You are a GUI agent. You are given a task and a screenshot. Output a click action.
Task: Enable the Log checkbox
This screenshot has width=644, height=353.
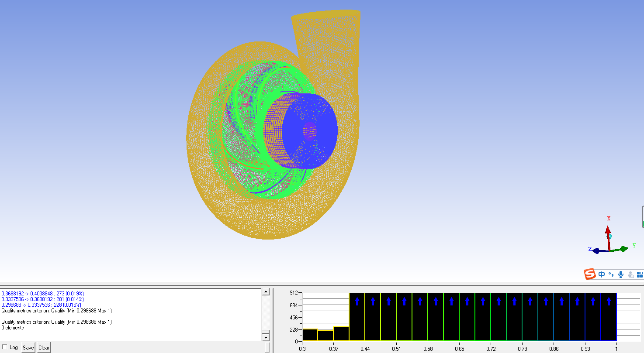[5, 347]
